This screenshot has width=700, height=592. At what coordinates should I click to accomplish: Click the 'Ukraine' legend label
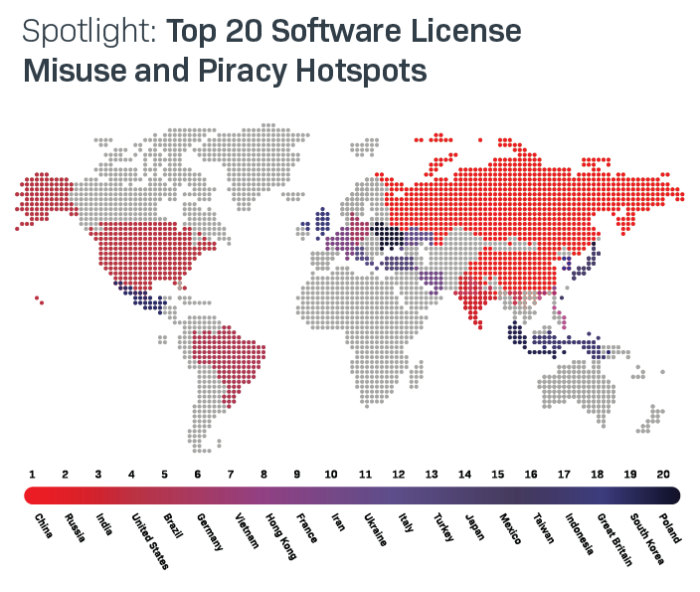[x=376, y=529]
